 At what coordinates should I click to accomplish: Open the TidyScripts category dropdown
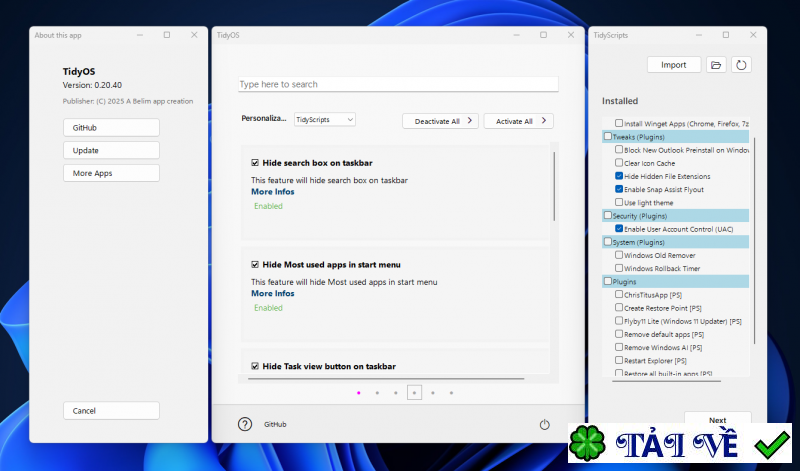[x=324, y=119]
